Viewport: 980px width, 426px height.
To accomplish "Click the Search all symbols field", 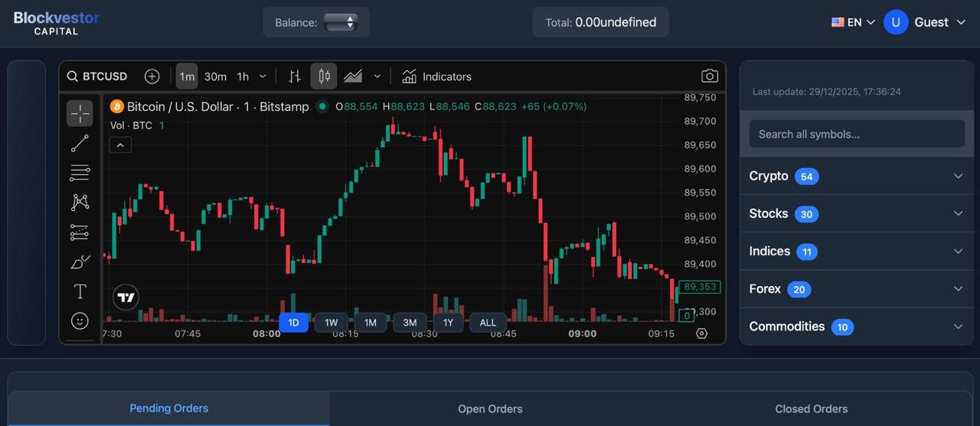I will click(x=856, y=134).
